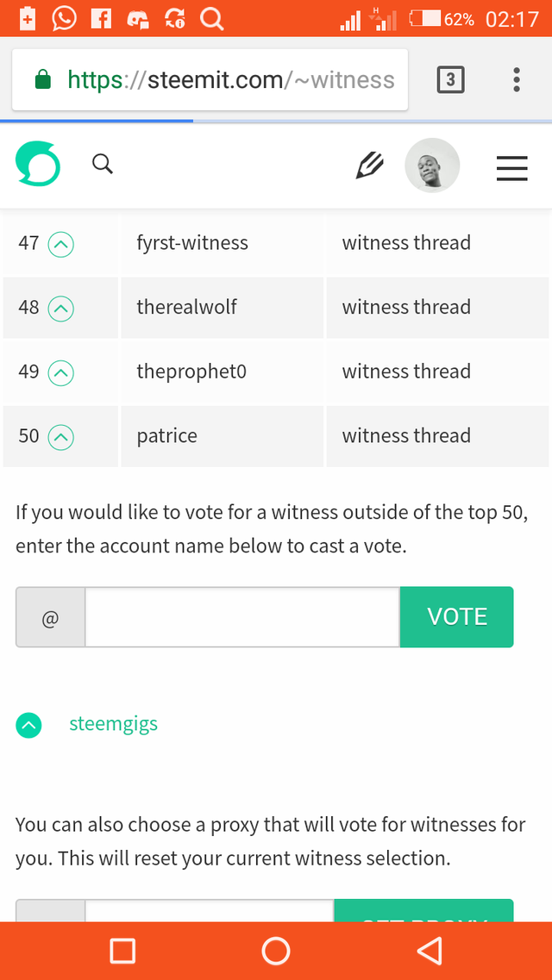Open browser three-dot overflow menu
Image resolution: width=552 pixels, height=980 pixels.
517,80
